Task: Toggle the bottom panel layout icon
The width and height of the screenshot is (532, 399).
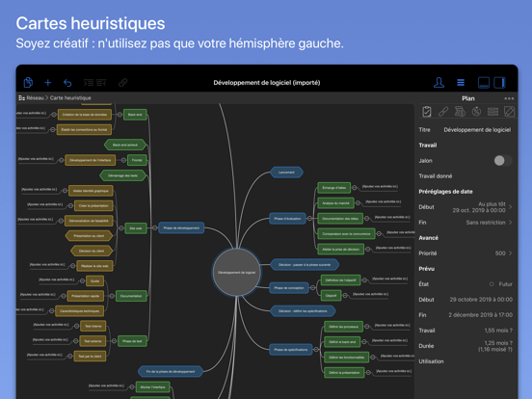Action: click(x=484, y=83)
